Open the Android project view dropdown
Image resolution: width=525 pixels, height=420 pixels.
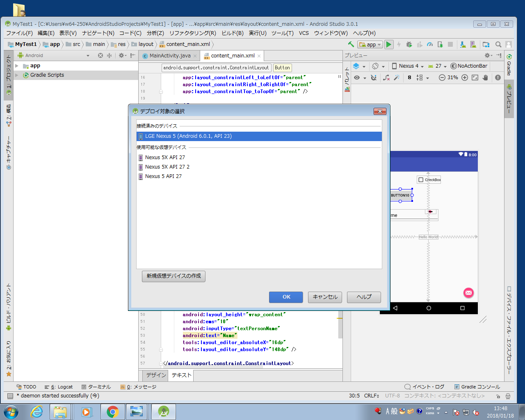tap(53, 55)
